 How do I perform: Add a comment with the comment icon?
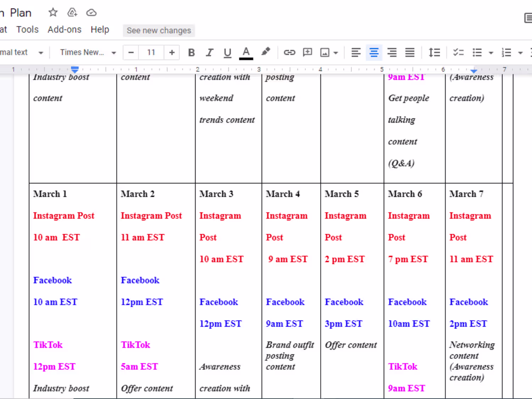tap(307, 52)
